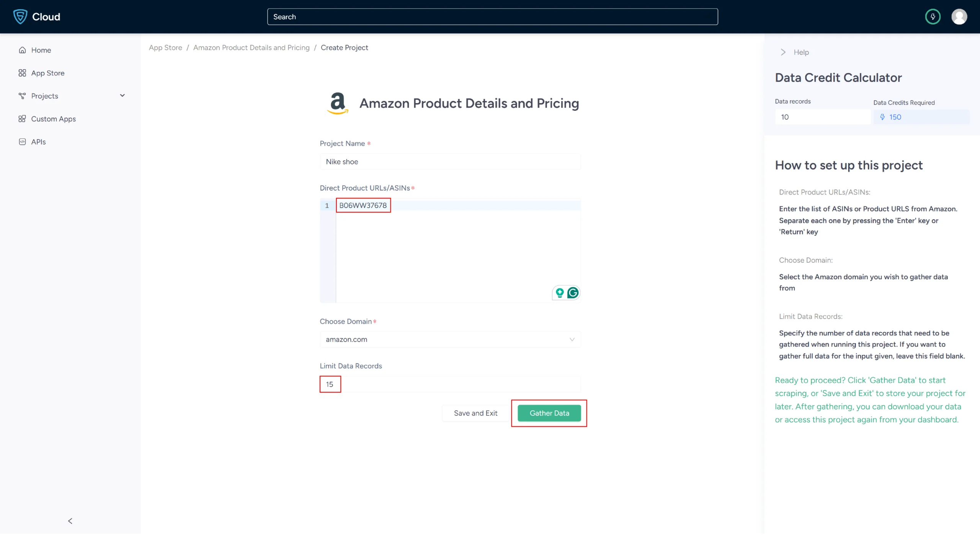Click the Gather Data button
The height and width of the screenshot is (535, 980).
coord(549,414)
